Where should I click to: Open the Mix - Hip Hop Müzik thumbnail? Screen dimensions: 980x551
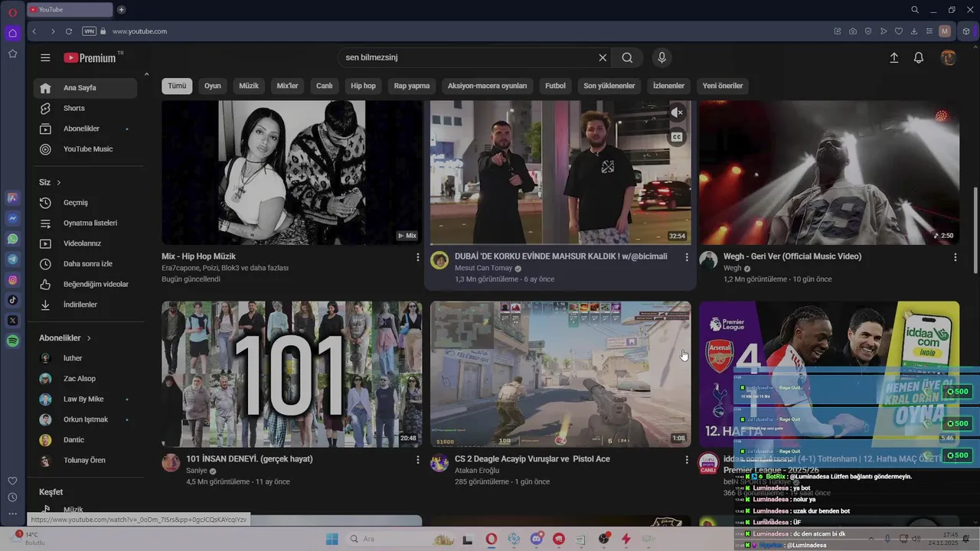292,172
